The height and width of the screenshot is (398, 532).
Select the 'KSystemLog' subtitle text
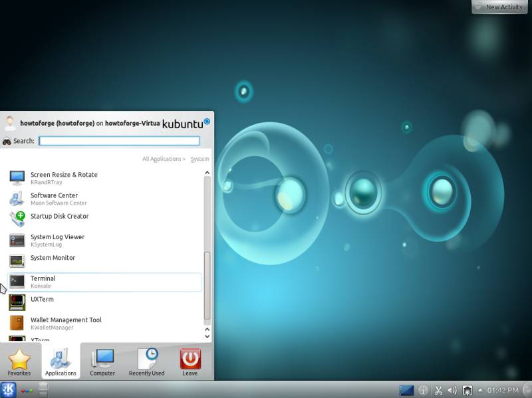pos(46,245)
